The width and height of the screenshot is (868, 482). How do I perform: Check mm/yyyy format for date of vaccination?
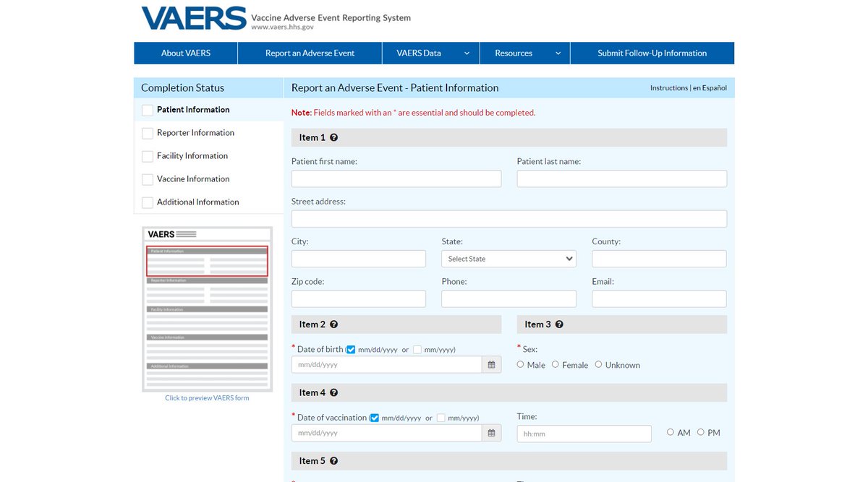tap(441, 418)
